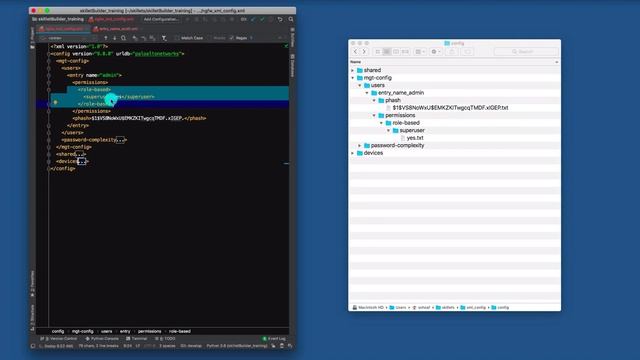This screenshot has width=640, height=360.
Task: Collapse the entry_name_admin folder
Action: point(367,93)
